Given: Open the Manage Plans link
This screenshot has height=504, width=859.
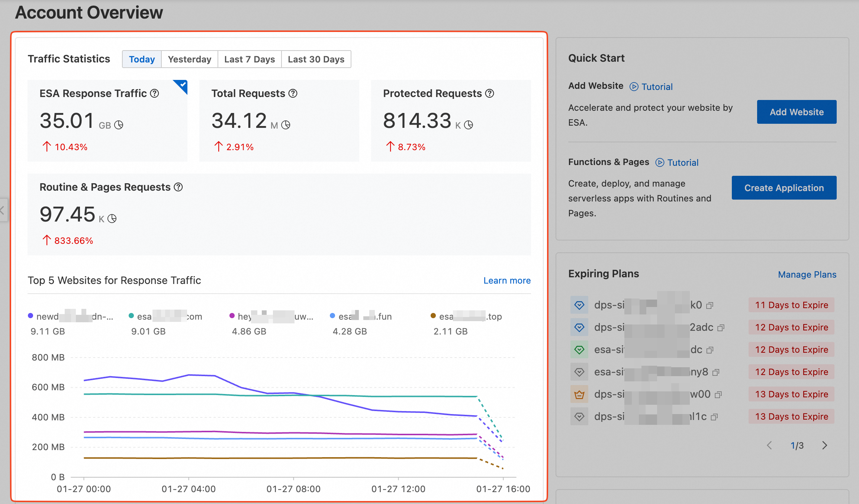Looking at the screenshot, I should tap(807, 274).
